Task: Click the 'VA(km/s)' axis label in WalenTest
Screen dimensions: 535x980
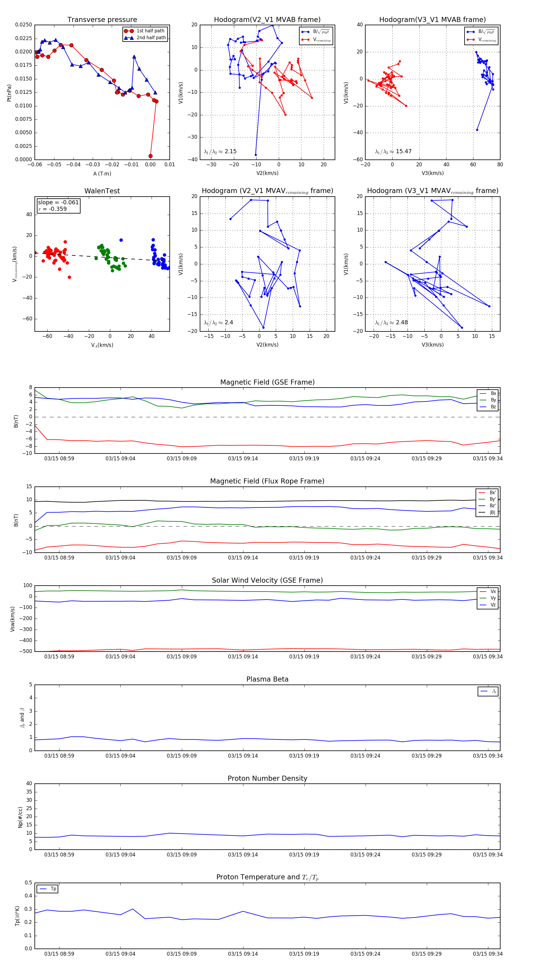Action: [102, 345]
